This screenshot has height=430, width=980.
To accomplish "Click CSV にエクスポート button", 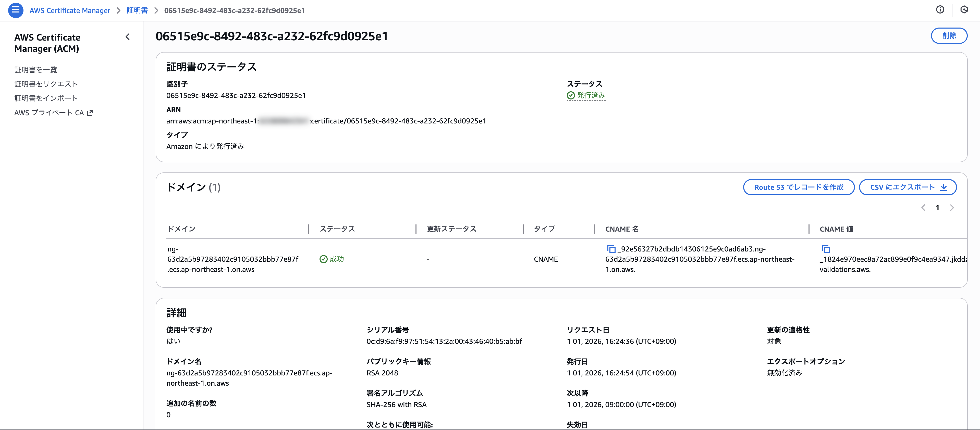I will (907, 187).
